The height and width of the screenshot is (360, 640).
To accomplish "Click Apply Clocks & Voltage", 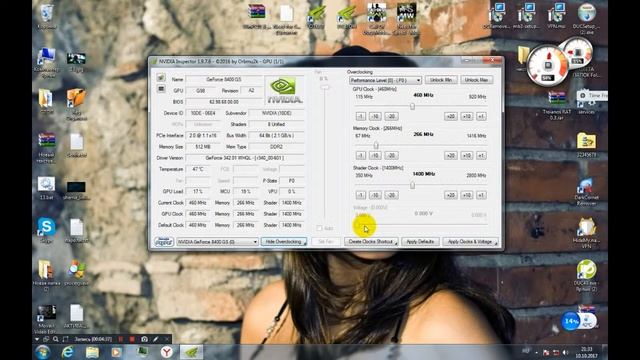I will [470, 242].
